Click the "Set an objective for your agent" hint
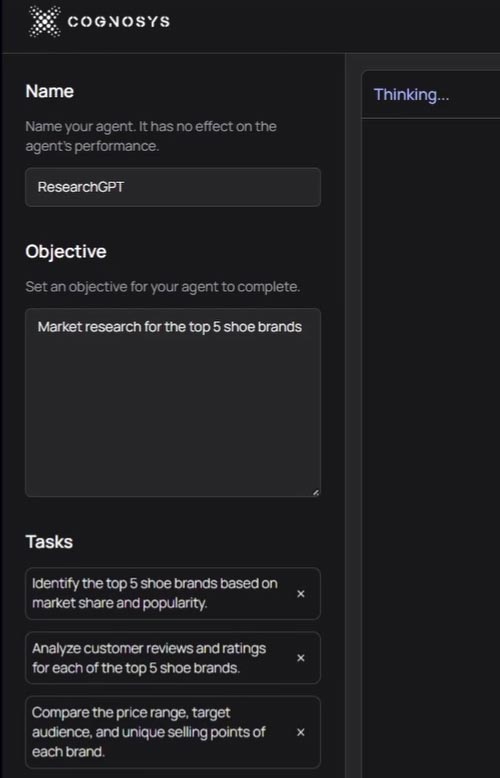The image size is (500, 778). (163, 287)
